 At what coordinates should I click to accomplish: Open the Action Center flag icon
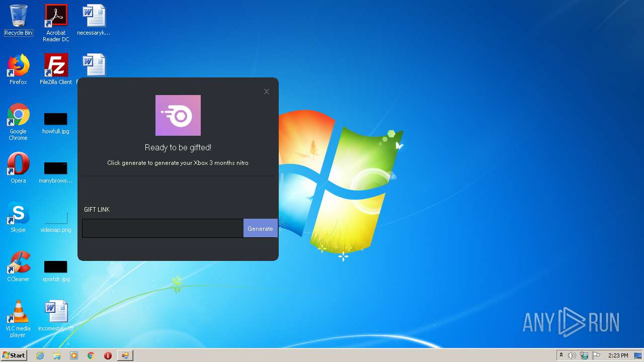(x=596, y=355)
